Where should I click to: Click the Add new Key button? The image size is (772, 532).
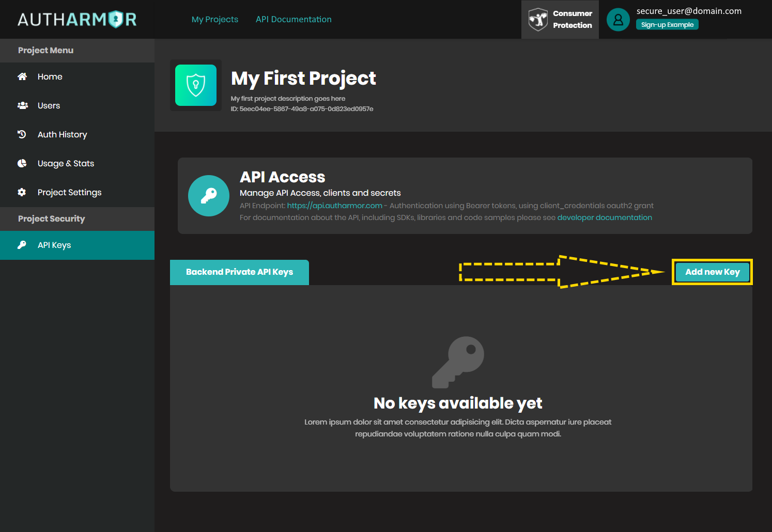(712, 272)
